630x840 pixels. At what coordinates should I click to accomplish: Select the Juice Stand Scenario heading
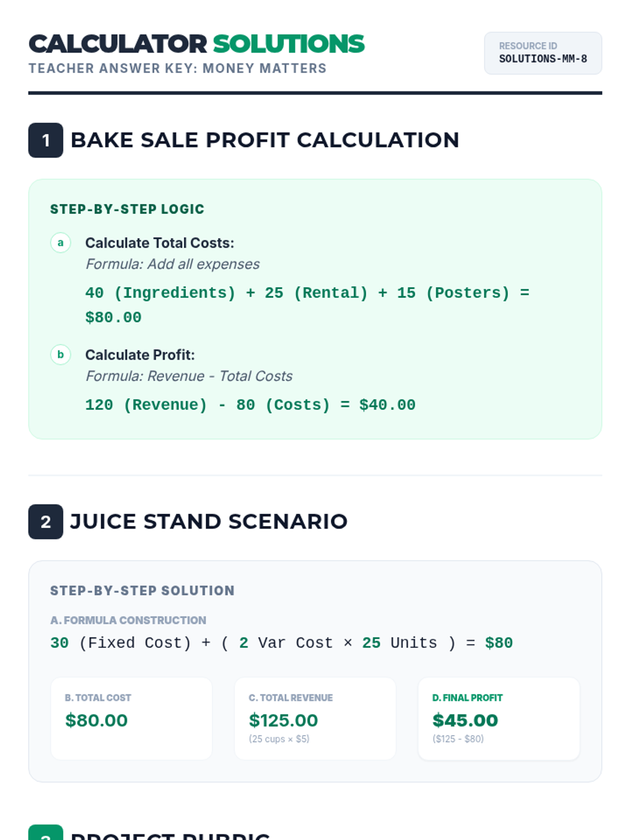208,521
